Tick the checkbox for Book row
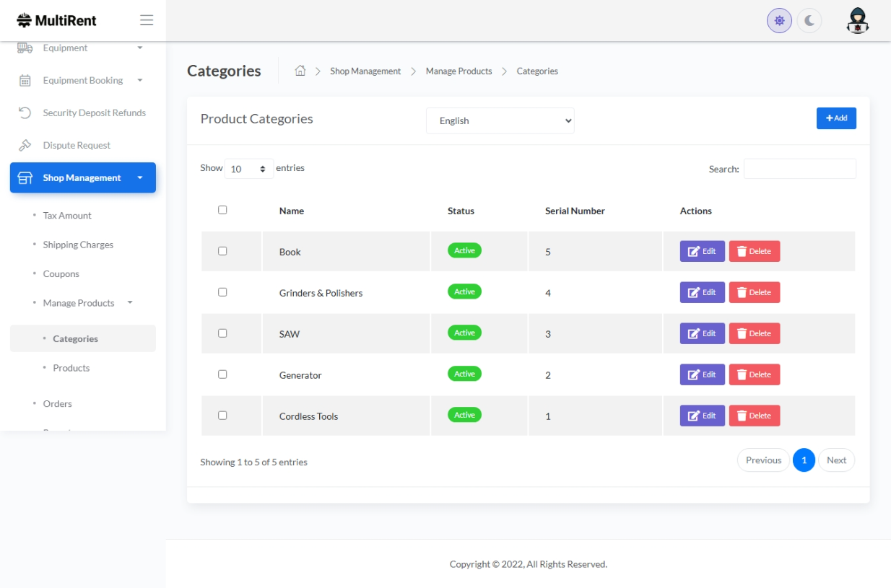 pos(222,251)
